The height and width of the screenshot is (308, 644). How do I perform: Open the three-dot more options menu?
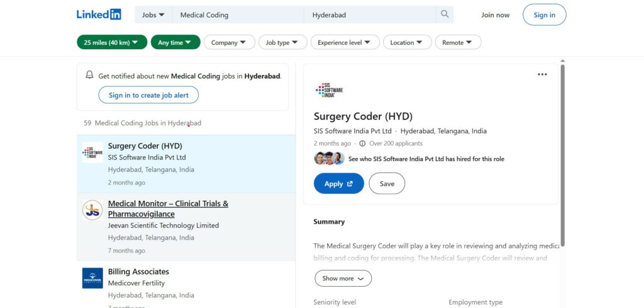[542, 74]
